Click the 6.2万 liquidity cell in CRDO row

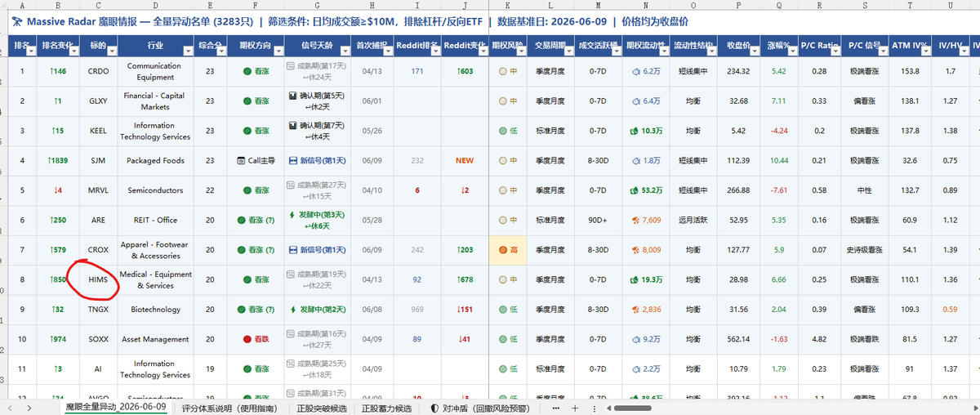click(646, 71)
